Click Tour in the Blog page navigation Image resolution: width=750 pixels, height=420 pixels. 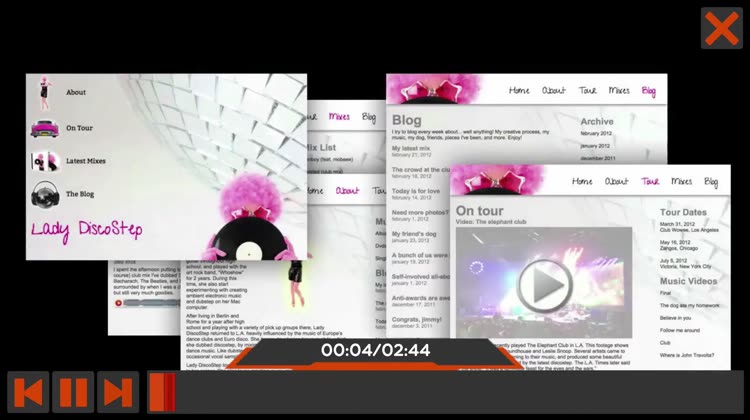pyautogui.click(x=587, y=90)
